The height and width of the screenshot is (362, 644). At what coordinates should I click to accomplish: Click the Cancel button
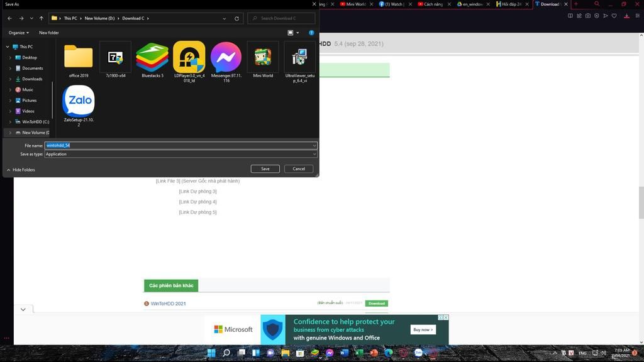point(299,168)
